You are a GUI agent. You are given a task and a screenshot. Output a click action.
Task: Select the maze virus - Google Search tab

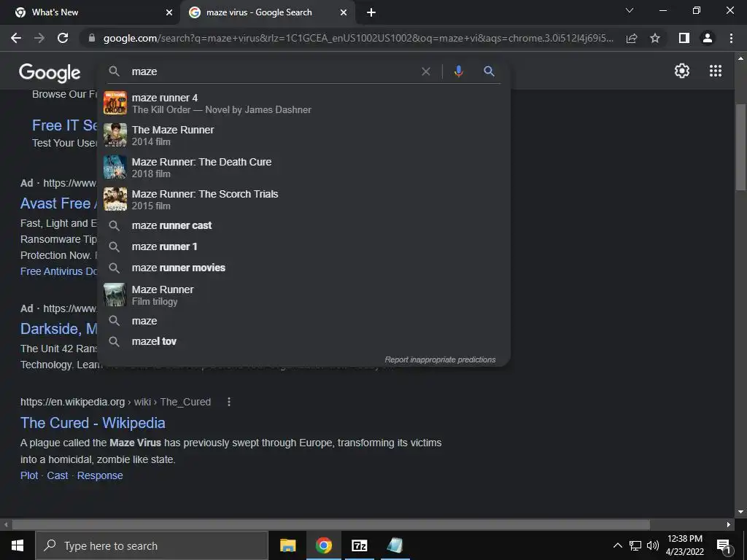point(267,12)
